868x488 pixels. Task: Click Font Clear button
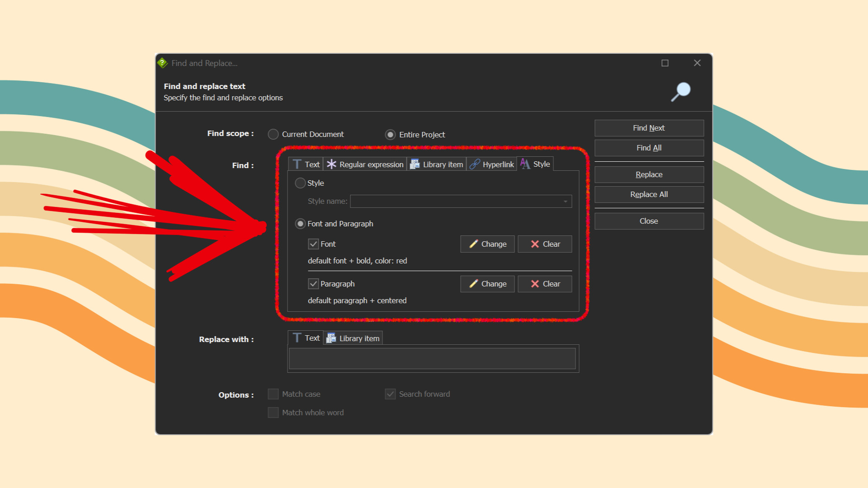(x=544, y=243)
